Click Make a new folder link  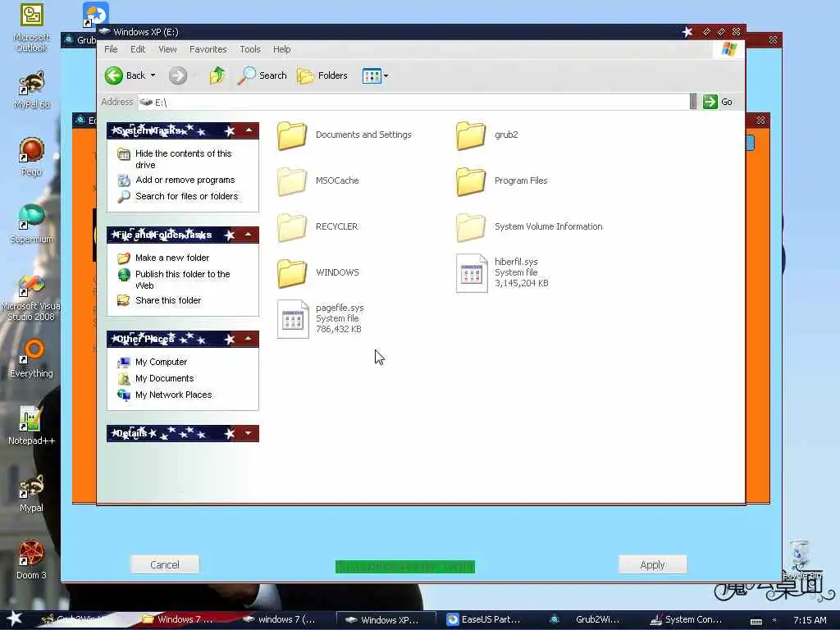[x=172, y=258]
